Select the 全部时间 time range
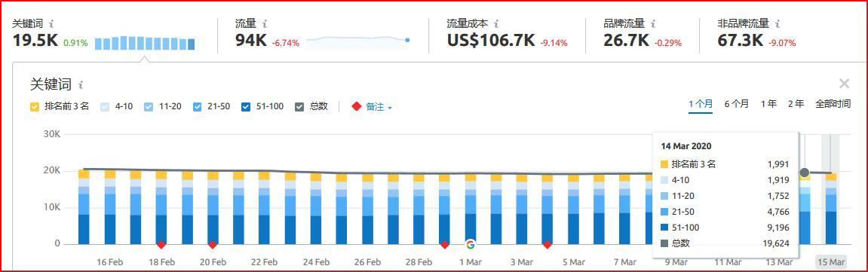The image size is (868, 272). [833, 104]
